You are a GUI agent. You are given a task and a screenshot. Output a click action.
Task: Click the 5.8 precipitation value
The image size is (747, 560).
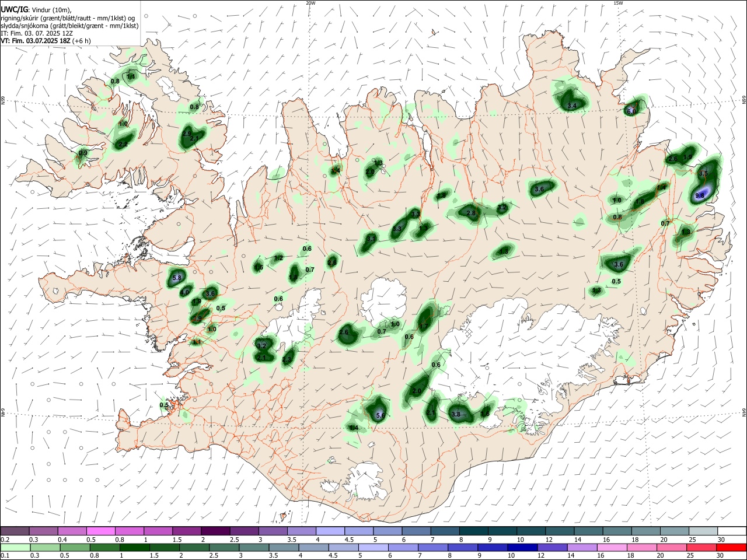click(x=177, y=278)
